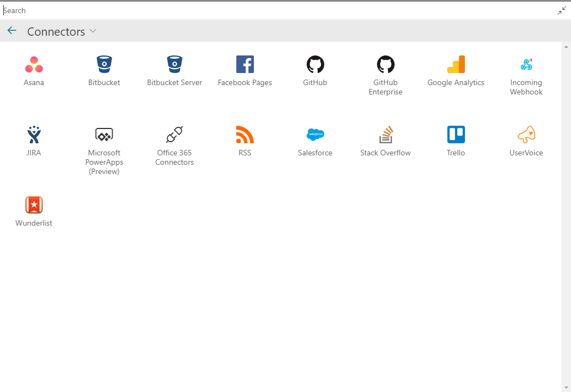
Task: Expand the Connectors dropdown chevron
Action: (x=93, y=31)
